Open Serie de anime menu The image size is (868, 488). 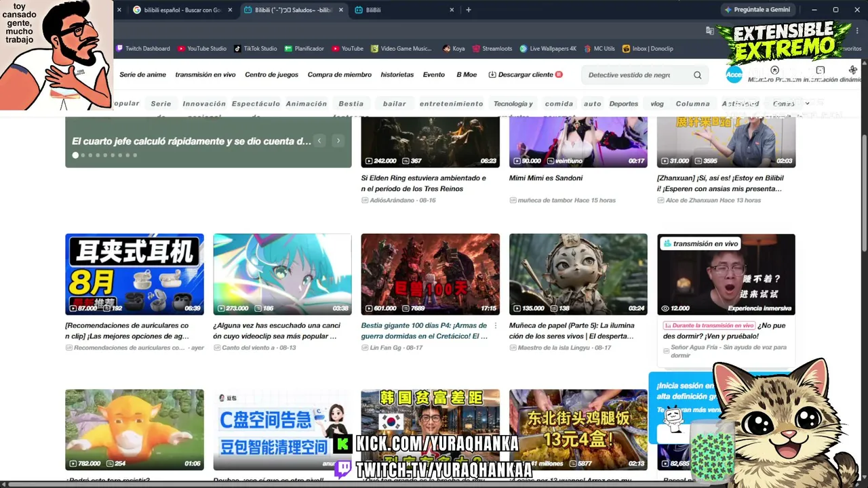142,75
